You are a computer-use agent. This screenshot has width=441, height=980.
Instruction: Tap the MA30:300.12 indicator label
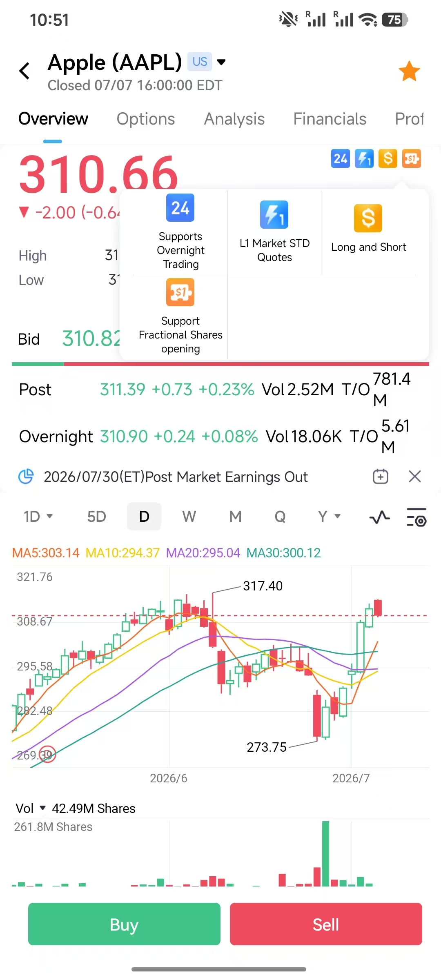[283, 553]
